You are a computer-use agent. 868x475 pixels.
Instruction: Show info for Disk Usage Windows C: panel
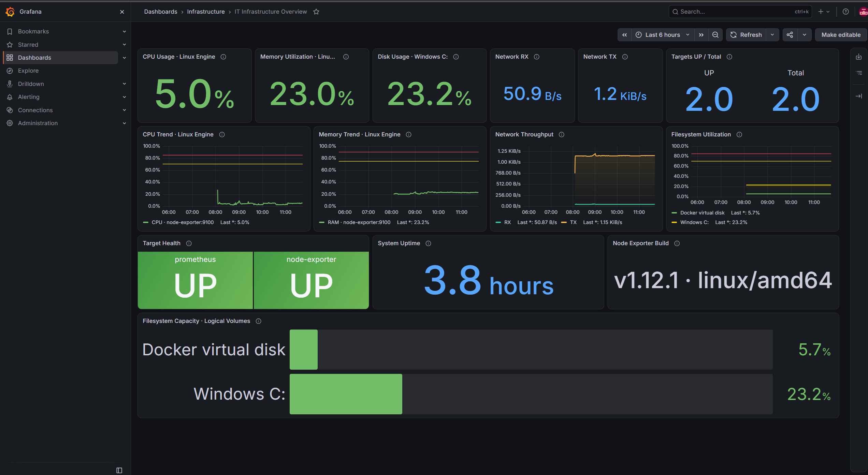pyautogui.click(x=456, y=57)
